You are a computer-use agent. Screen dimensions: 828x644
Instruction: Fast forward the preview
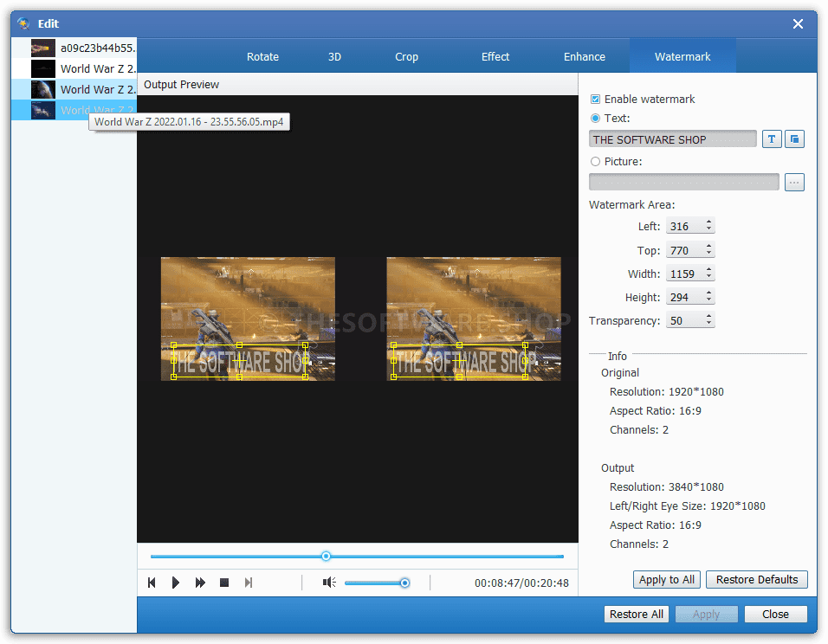coord(200,583)
